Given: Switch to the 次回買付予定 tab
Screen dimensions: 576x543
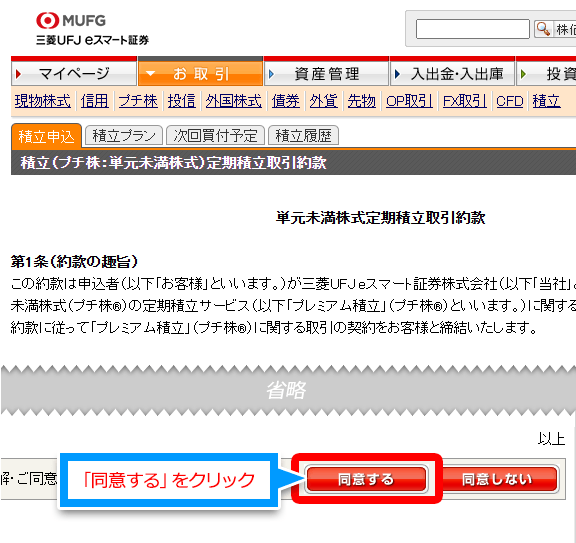Looking at the screenshot, I should (215, 136).
